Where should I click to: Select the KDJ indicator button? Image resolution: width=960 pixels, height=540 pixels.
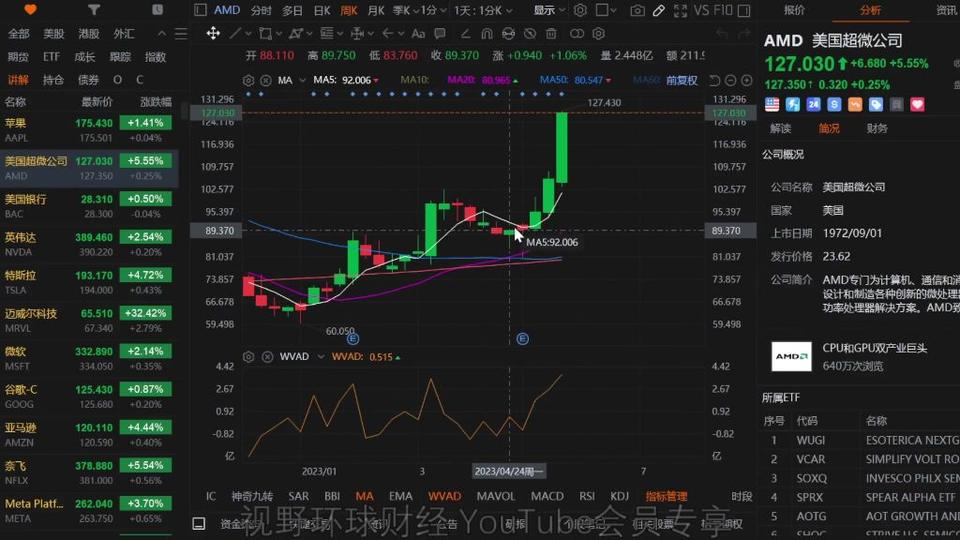[x=619, y=496]
